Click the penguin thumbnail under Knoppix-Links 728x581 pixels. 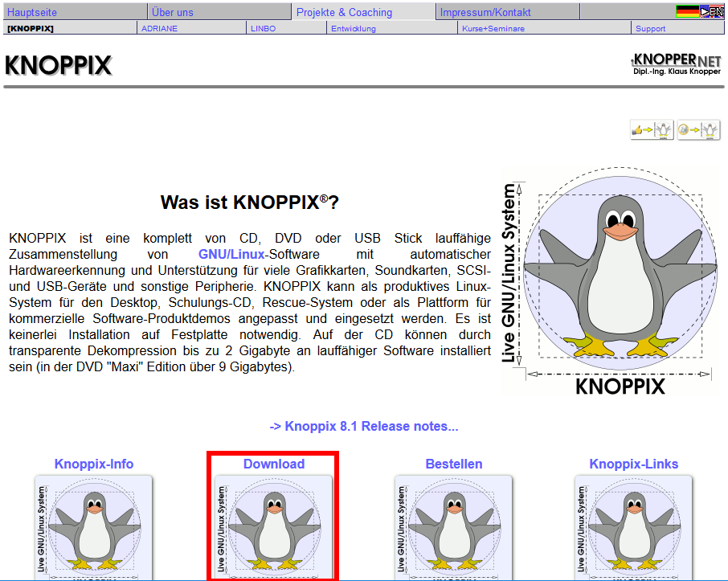[634, 528]
